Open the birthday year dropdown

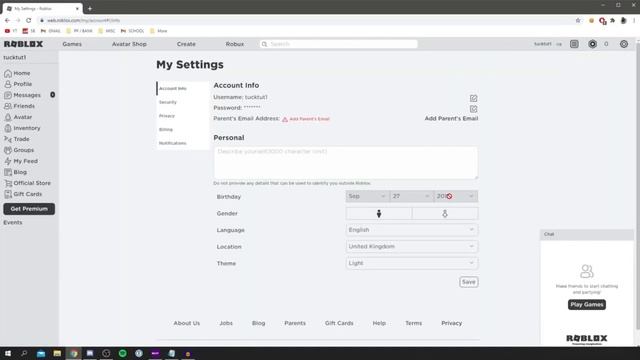coord(456,196)
